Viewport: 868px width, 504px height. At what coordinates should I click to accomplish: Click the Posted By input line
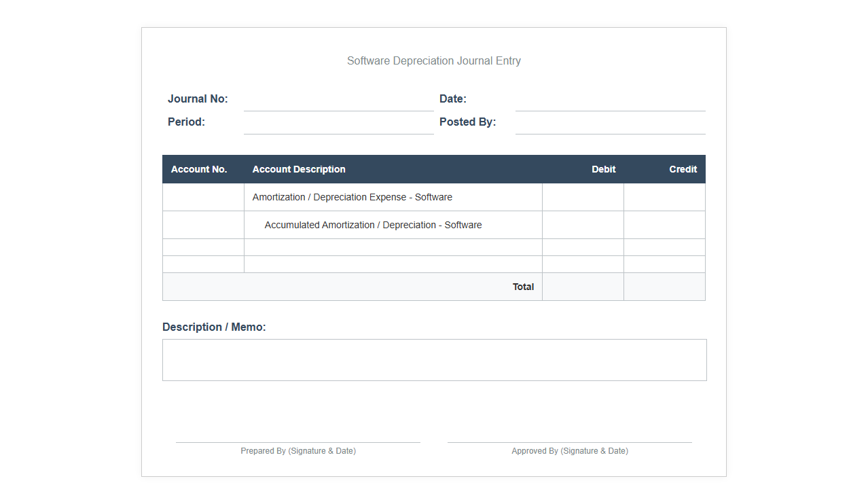click(x=610, y=123)
